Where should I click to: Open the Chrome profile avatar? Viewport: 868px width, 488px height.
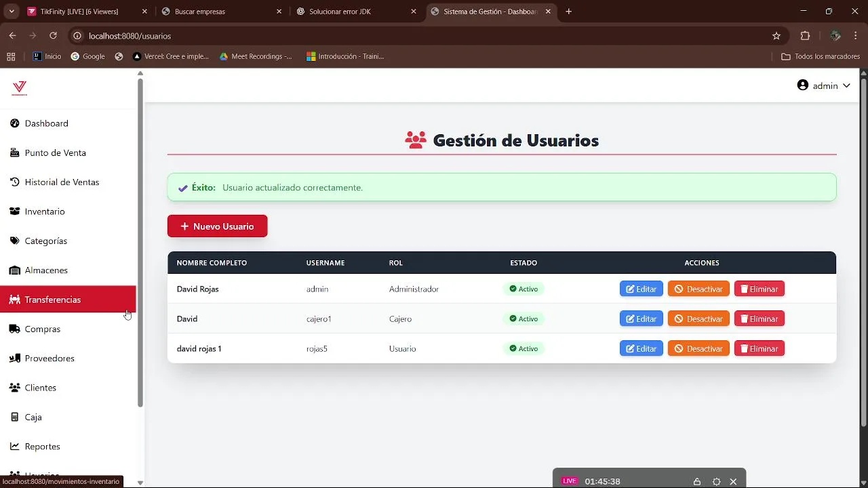835,36
